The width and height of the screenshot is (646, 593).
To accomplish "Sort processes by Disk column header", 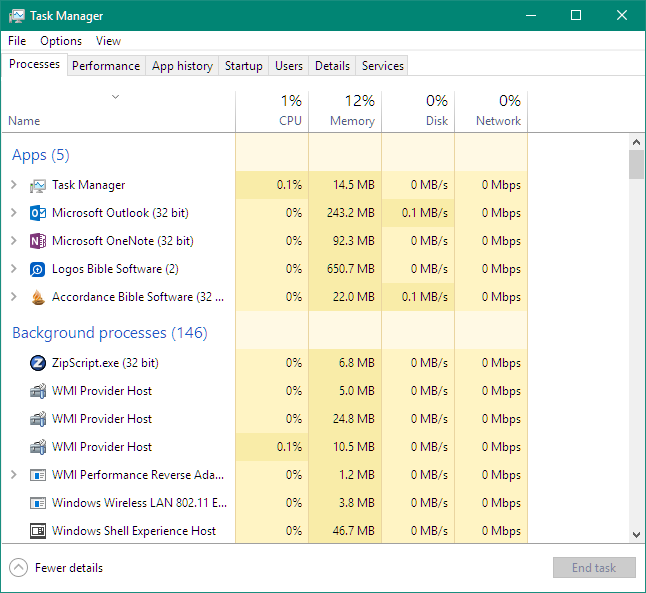I will tap(418, 111).
